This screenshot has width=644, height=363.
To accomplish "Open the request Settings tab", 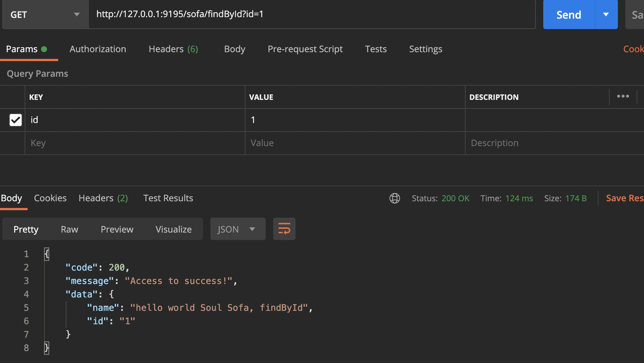I will click(x=425, y=49).
